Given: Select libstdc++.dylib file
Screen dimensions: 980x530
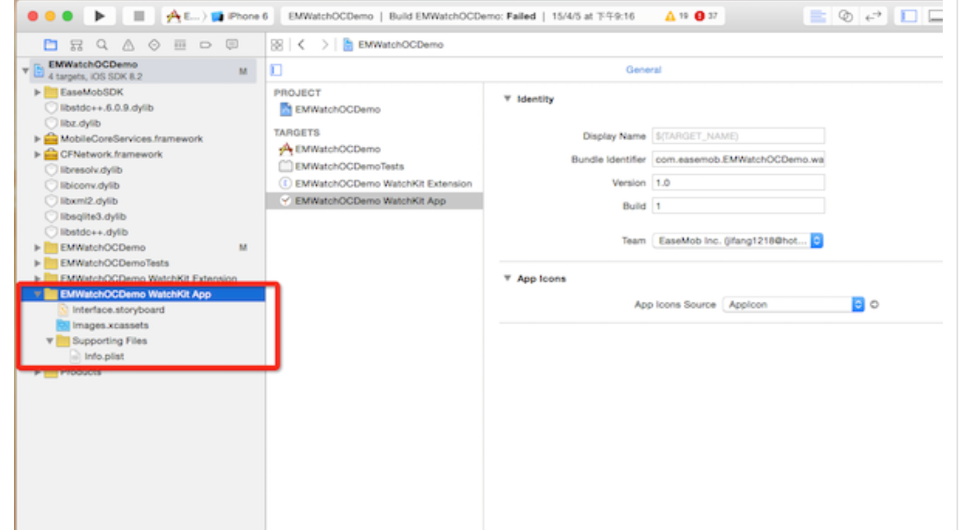Looking at the screenshot, I should coord(93,232).
